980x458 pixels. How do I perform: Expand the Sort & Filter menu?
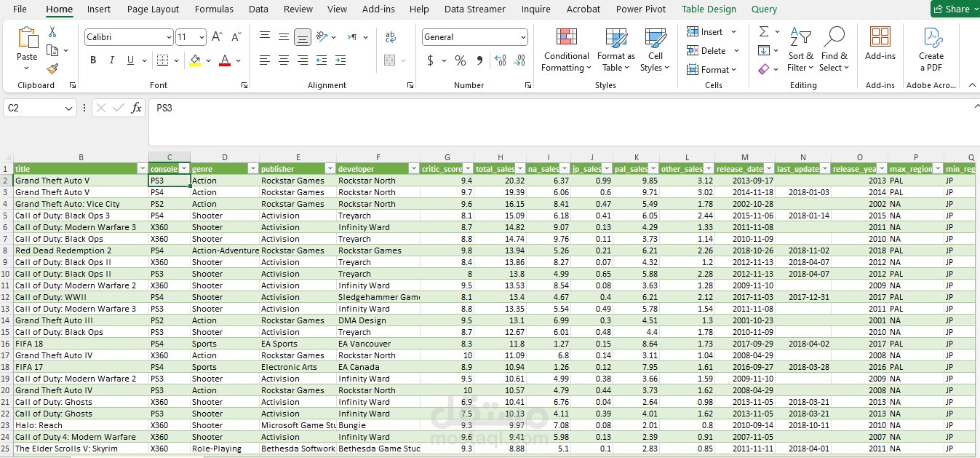tap(800, 50)
